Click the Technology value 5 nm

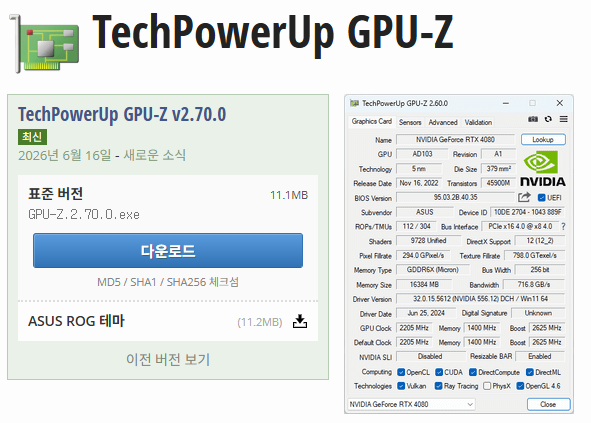click(419, 169)
